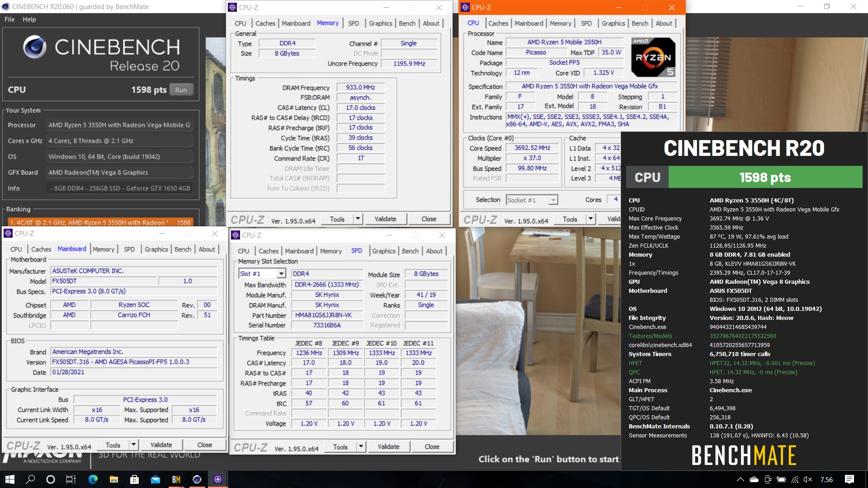Click Validate in SPD CPU-Z window
The height and width of the screenshot is (488, 868).
[388, 447]
